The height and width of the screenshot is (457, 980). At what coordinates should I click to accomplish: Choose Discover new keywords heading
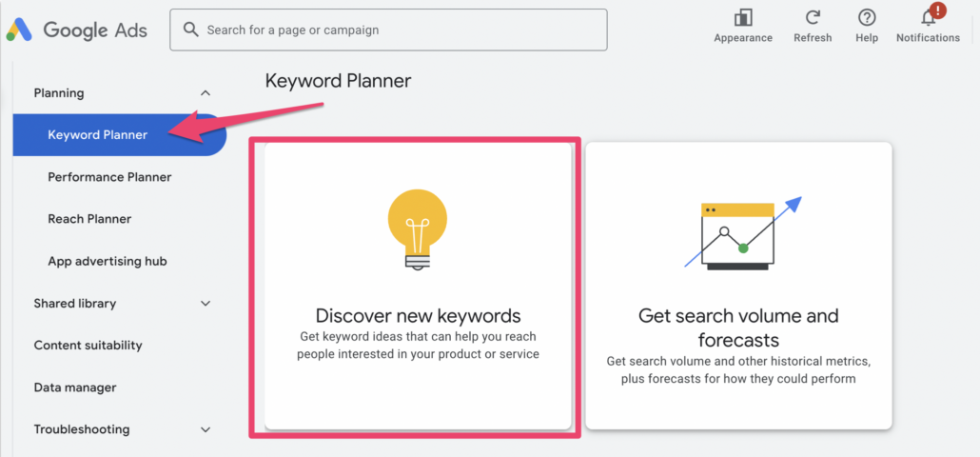point(418,315)
